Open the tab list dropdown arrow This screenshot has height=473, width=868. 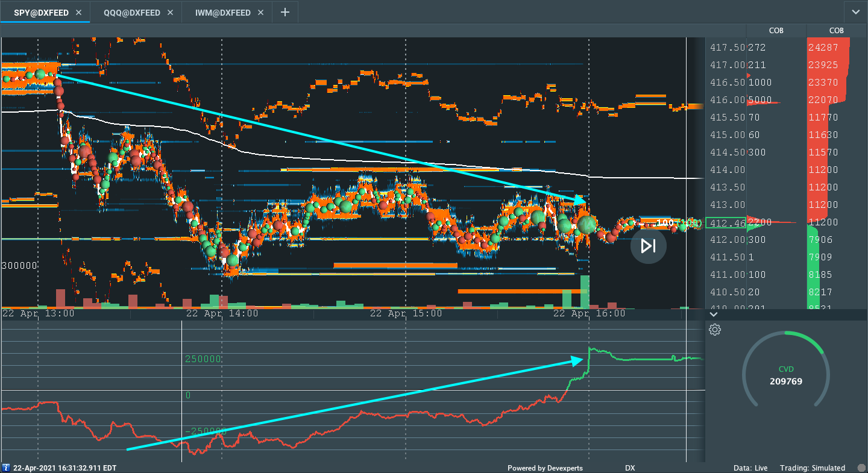[856, 12]
